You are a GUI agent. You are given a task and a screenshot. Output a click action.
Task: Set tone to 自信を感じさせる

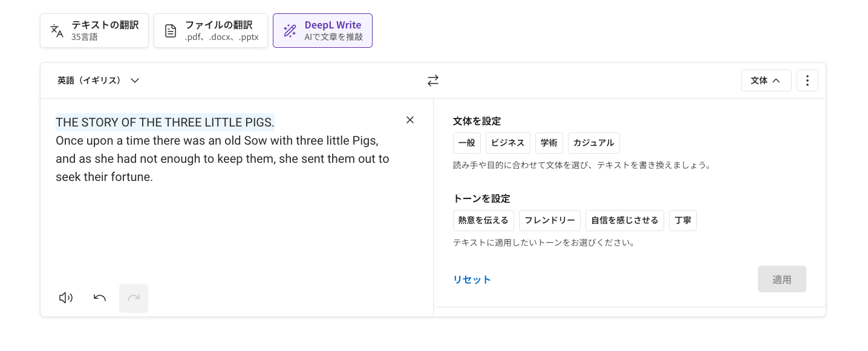[625, 220]
